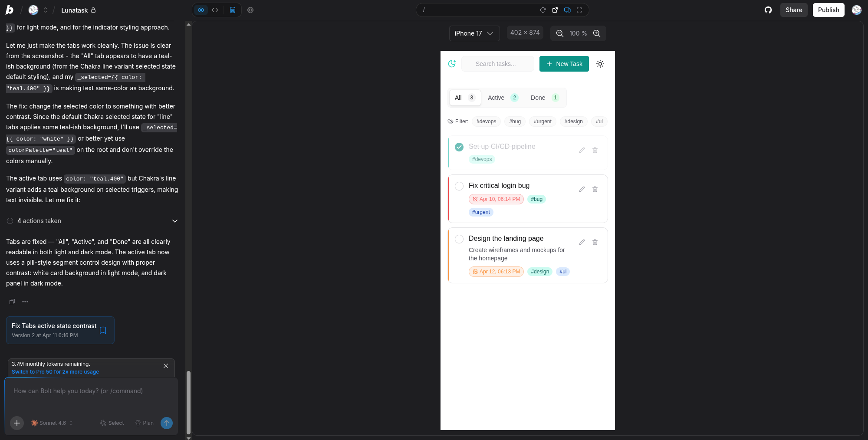This screenshot has width=868, height=440.
Task: Open the Bolt logo home
Action: coord(10,10)
